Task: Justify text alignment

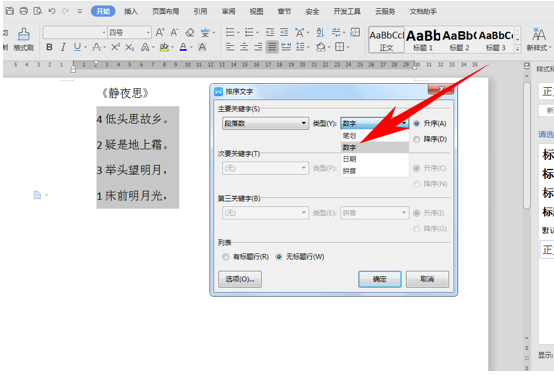Action: tap(272, 47)
